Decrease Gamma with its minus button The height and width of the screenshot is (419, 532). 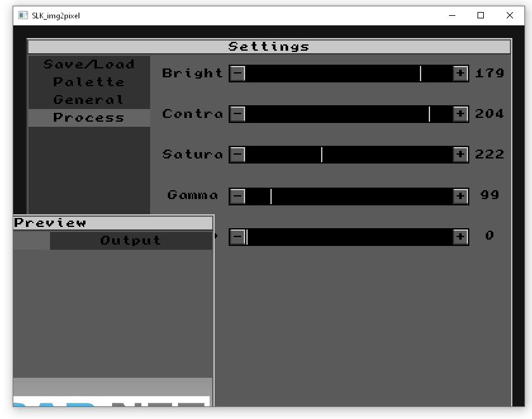point(237,196)
